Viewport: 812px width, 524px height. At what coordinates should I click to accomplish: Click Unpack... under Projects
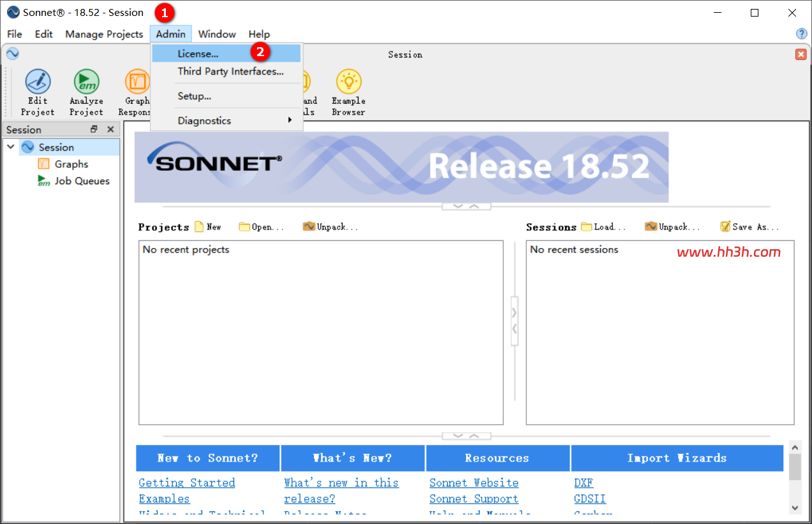(x=330, y=227)
